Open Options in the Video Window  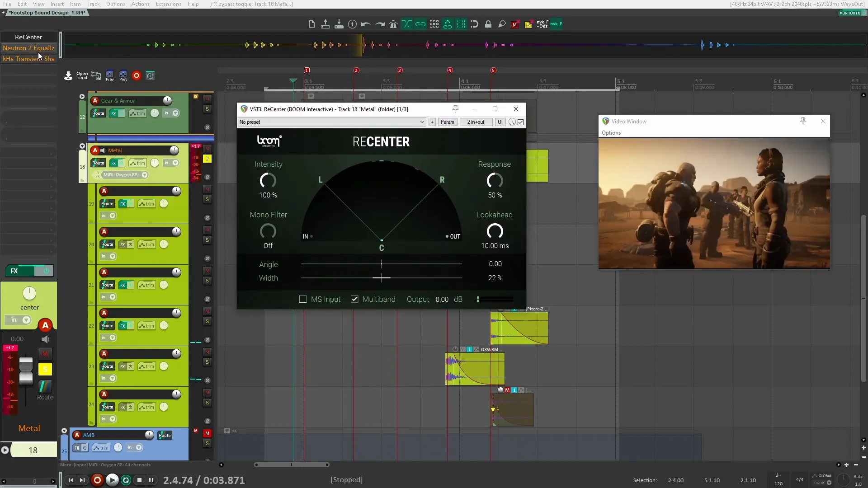(611, 133)
